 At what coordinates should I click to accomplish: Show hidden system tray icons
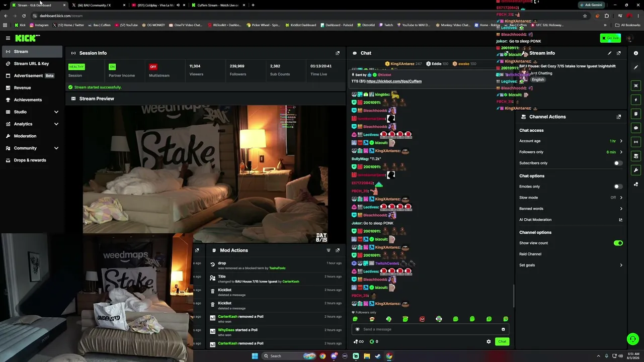coord(598,356)
